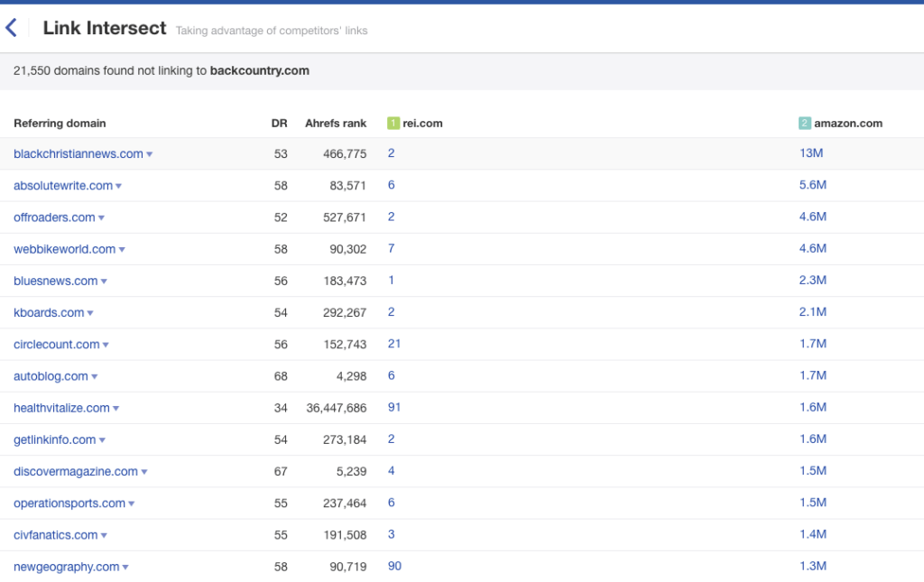Open the operationsports.com domain link
Screen dimensions: 924x582
pos(69,503)
